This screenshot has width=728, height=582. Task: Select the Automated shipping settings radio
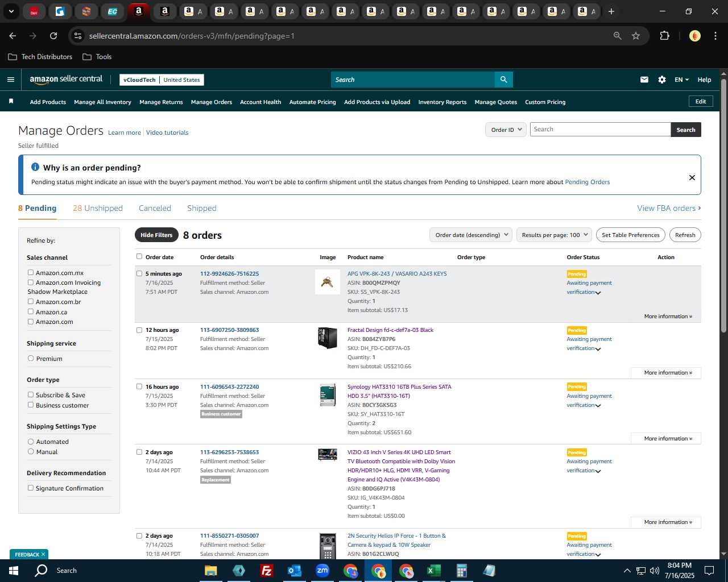point(31,441)
